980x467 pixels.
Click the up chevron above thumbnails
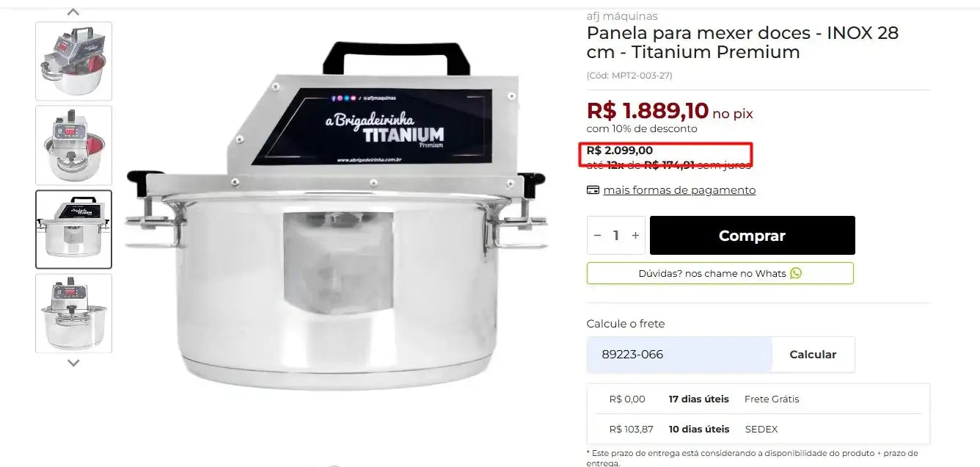[73, 11]
